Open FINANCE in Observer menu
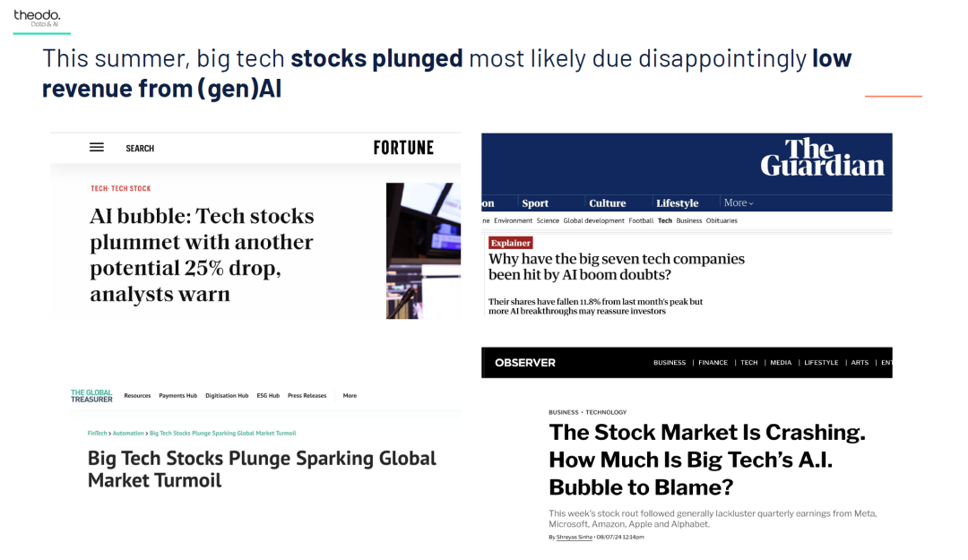Image resolution: width=968 pixels, height=560 pixels. pos(713,362)
